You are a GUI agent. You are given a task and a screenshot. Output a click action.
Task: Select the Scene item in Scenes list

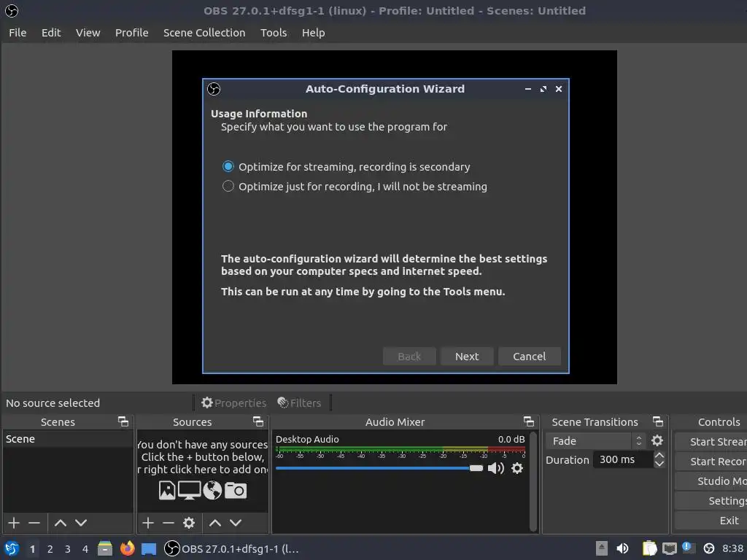[x=68, y=439]
